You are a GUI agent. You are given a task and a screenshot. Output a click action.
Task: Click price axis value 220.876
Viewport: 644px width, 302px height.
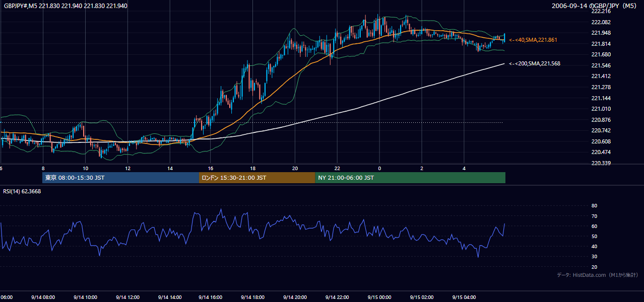click(601, 120)
